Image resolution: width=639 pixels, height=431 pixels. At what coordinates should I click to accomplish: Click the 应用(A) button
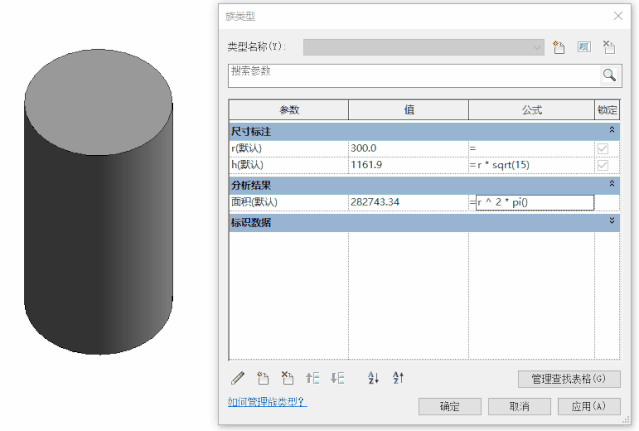(589, 406)
